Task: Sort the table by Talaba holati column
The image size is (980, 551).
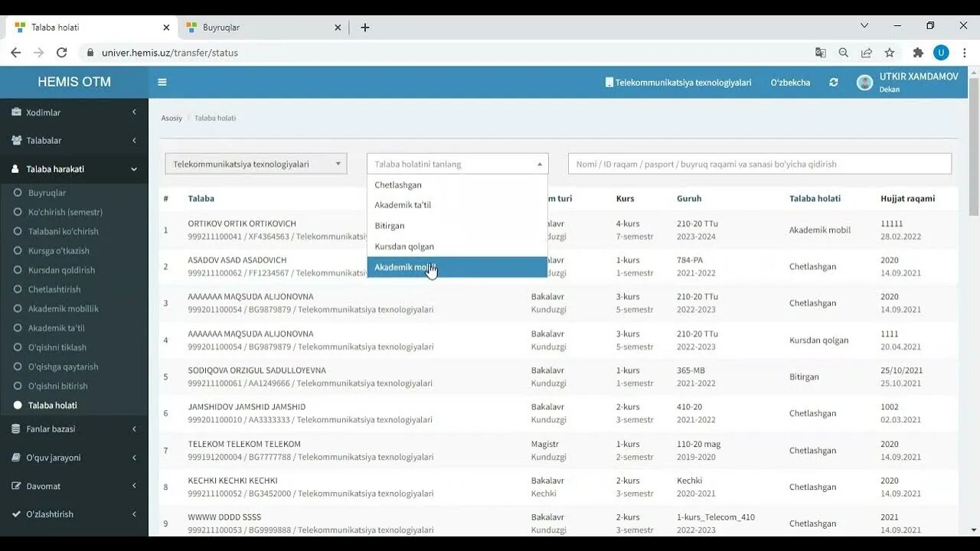Action: (x=815, y=198)
